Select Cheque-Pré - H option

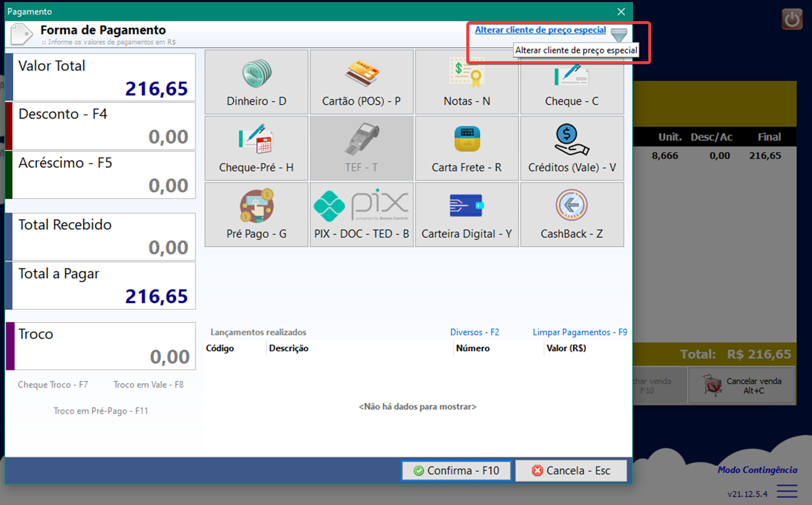256,149
